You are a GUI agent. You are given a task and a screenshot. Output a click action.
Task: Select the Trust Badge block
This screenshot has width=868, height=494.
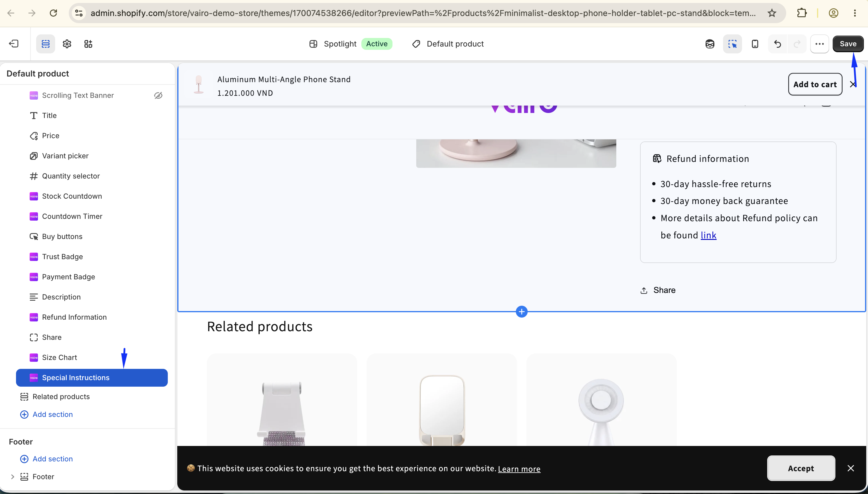click(x=92, y=257)
